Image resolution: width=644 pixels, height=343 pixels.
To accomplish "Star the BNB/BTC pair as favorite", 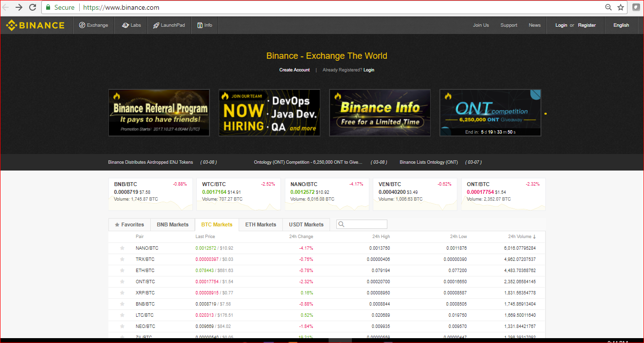I will (x=122, y=304).
